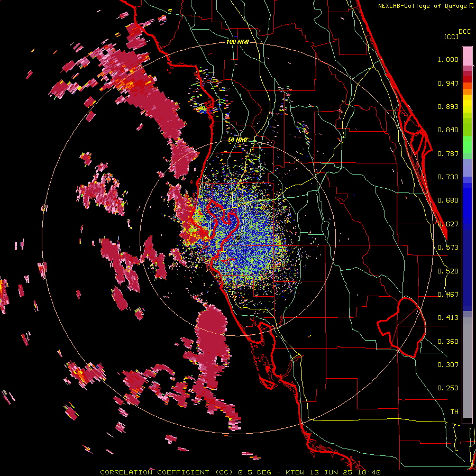Select the 0.573 scale value

[x=448, y=248]
